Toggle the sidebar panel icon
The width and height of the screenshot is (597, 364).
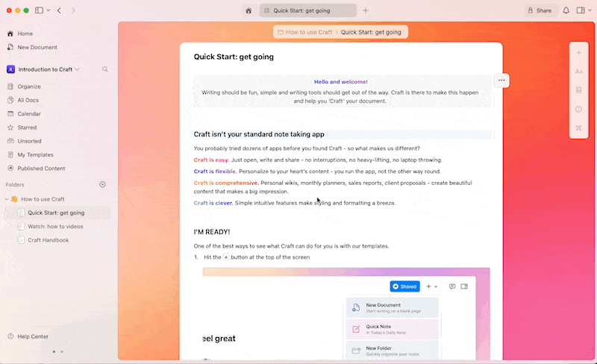coord(39,10)
